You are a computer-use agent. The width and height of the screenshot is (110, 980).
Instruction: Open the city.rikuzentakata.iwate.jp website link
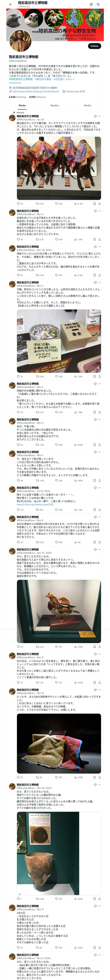(x=36, y=91)
